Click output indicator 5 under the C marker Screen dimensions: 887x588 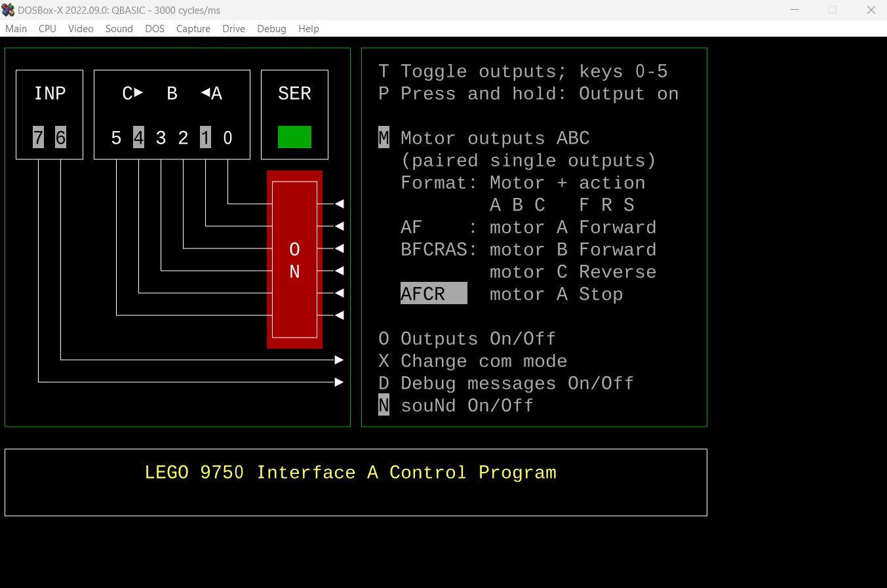tap(116, 138)
